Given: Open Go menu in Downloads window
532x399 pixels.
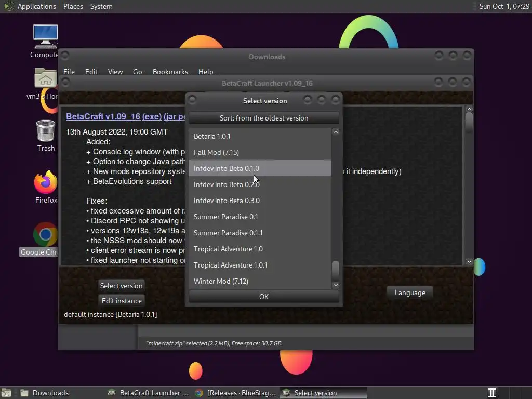Looking at the screenshot, I should click(137, 72).
